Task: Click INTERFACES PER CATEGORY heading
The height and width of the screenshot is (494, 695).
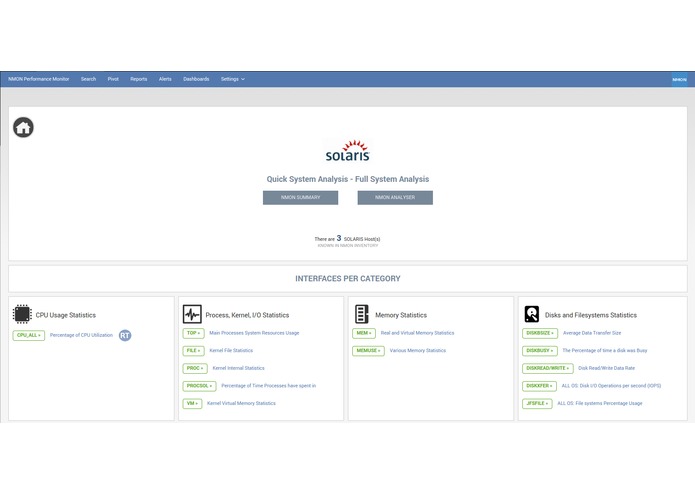Action: pos(348,279)
